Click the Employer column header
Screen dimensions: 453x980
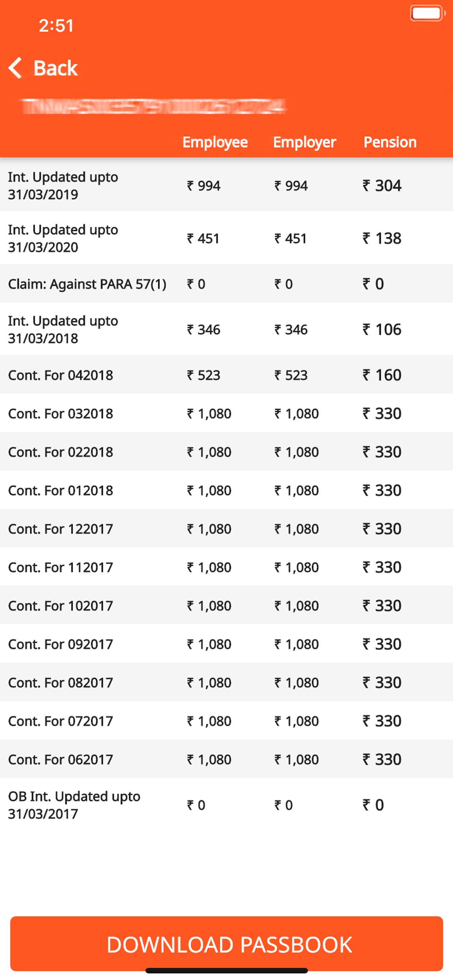304,142
